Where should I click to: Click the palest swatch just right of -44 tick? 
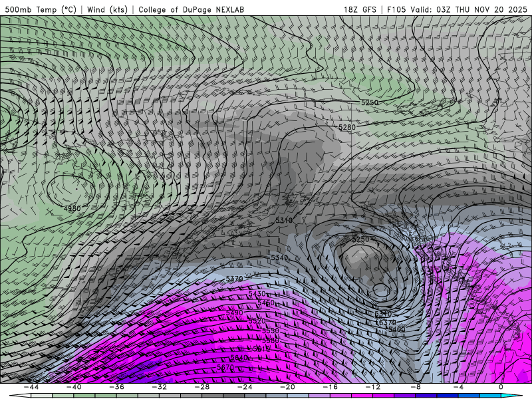pyautogui.click(x=41, y=396)
